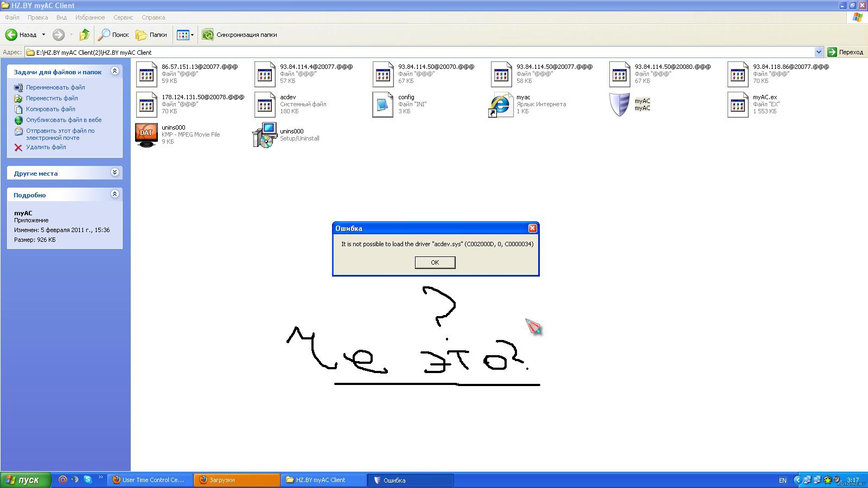Open the address bar dropdown arrow
Viewport: 868px width, 488px height.
tap(819, 52)
